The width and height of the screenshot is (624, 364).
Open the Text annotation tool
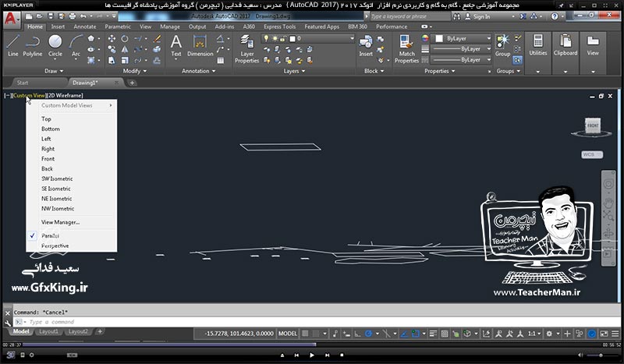click(x=176, y=45)
